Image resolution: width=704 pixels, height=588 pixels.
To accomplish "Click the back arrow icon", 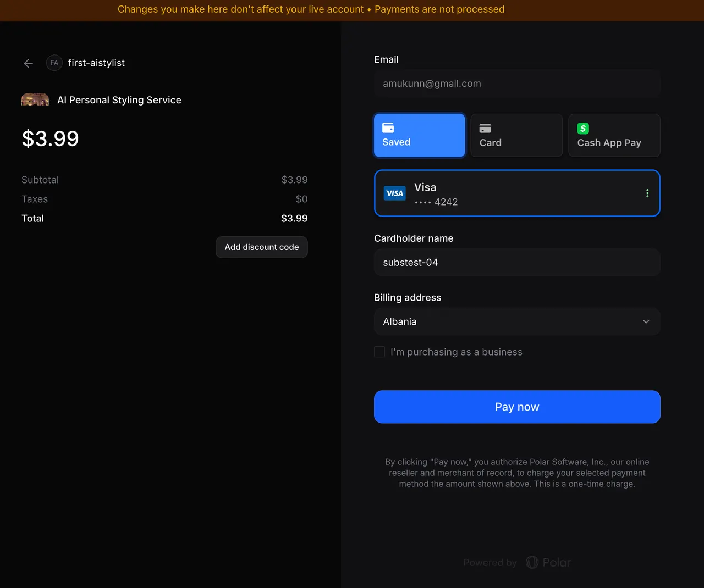I will point(29,64).
